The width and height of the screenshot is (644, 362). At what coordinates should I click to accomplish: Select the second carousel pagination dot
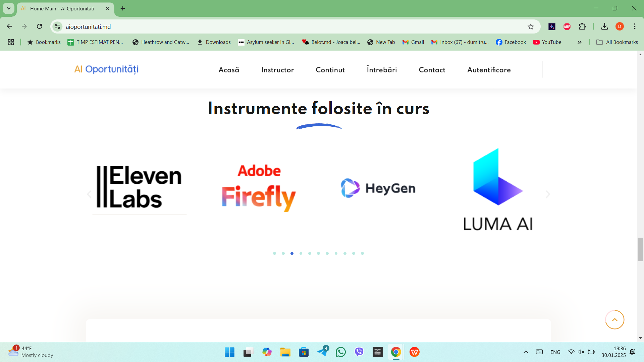[283, 253]
